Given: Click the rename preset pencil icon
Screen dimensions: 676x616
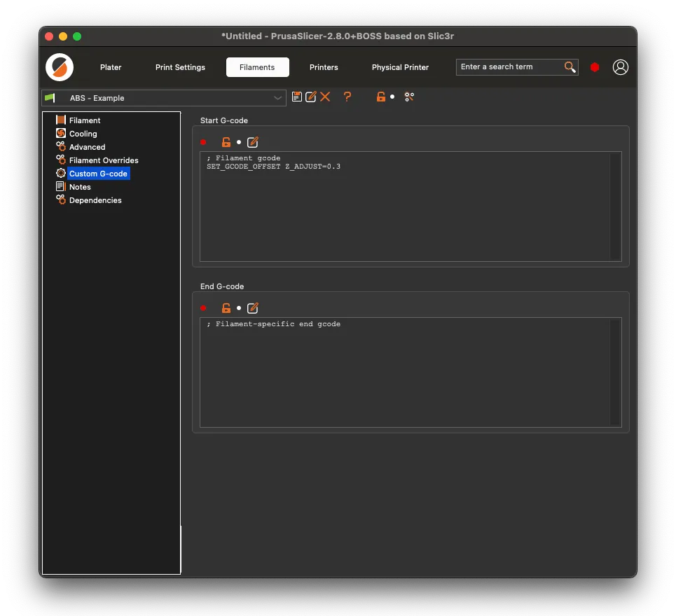Looking at the screenshot, I should tap(310, 97).
